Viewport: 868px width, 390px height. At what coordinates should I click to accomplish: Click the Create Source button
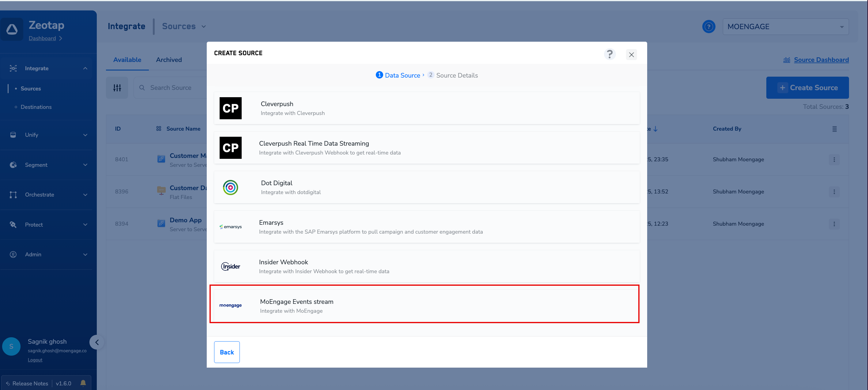coord(807,88)
